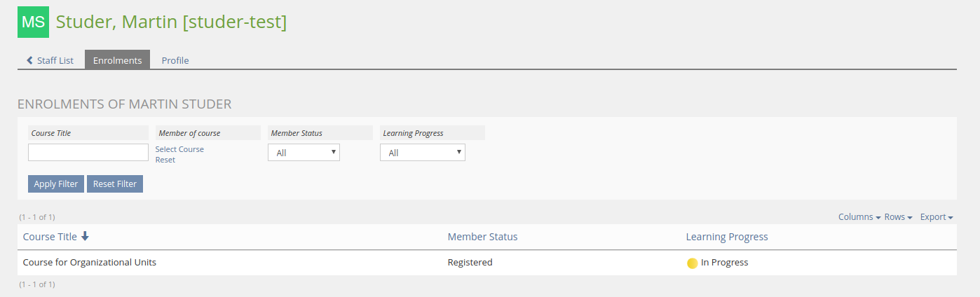The width and height of the screenshot is (980, 297).
Task: Open the Member Status filter dropdown
Action: [x=304, y=153]
